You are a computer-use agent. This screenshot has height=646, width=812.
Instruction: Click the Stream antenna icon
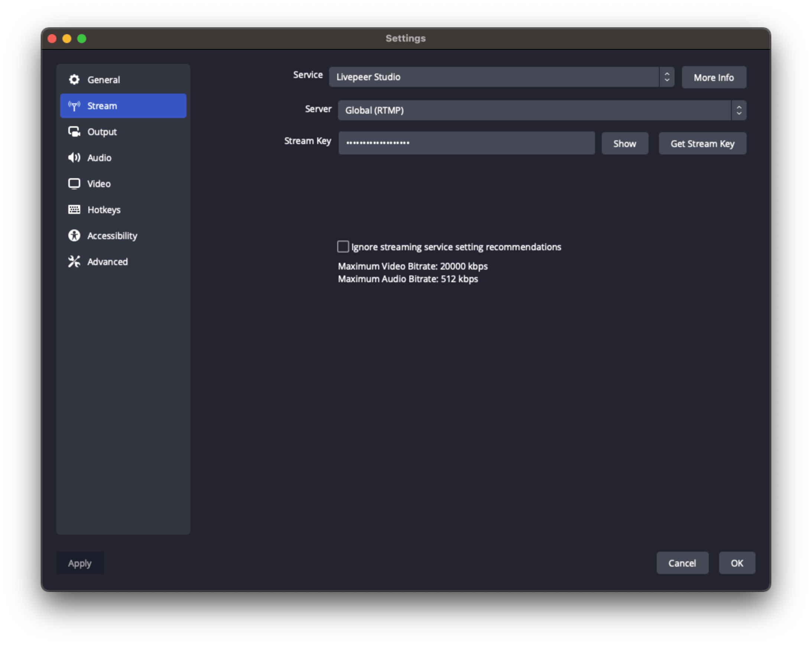click(x=74, y=106)
